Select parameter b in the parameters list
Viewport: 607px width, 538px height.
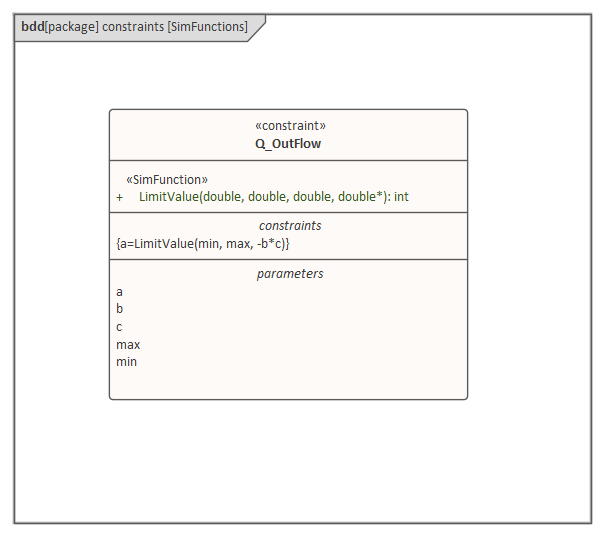coord(120,309)
